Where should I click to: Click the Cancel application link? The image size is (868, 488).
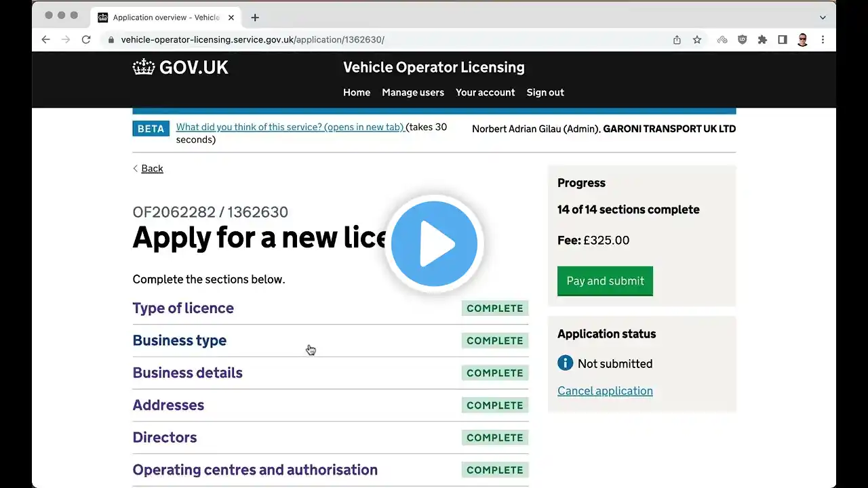point(605,390)
